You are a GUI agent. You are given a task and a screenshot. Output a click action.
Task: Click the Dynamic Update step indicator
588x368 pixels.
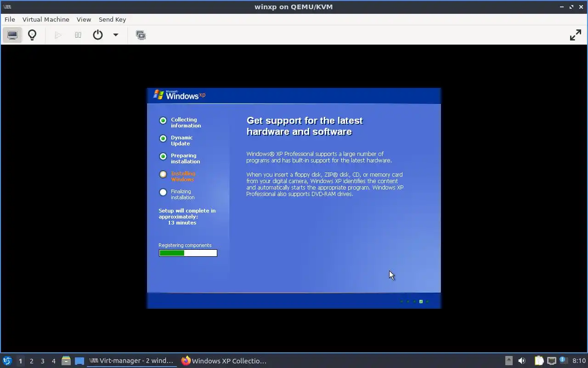pos(163,138)
